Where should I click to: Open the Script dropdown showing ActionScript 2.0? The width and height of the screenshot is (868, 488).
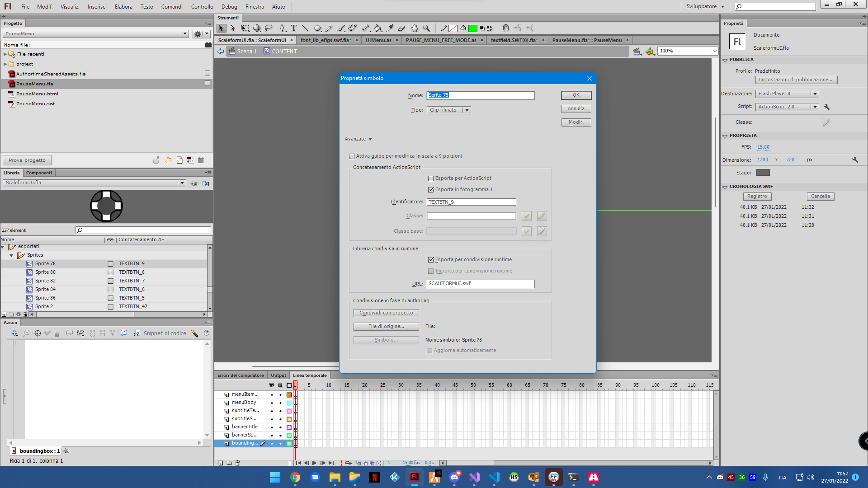pyautogui.click(x=815, y=107)
